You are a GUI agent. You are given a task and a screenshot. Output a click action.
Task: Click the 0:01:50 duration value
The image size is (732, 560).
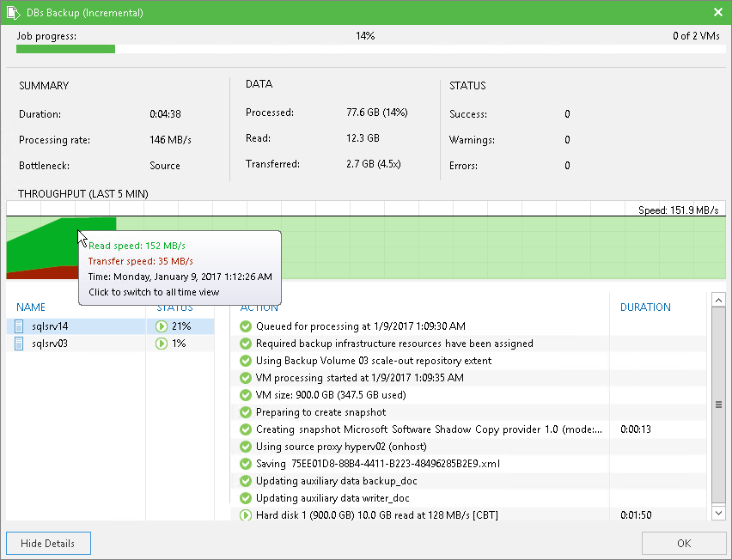(636, 514)
